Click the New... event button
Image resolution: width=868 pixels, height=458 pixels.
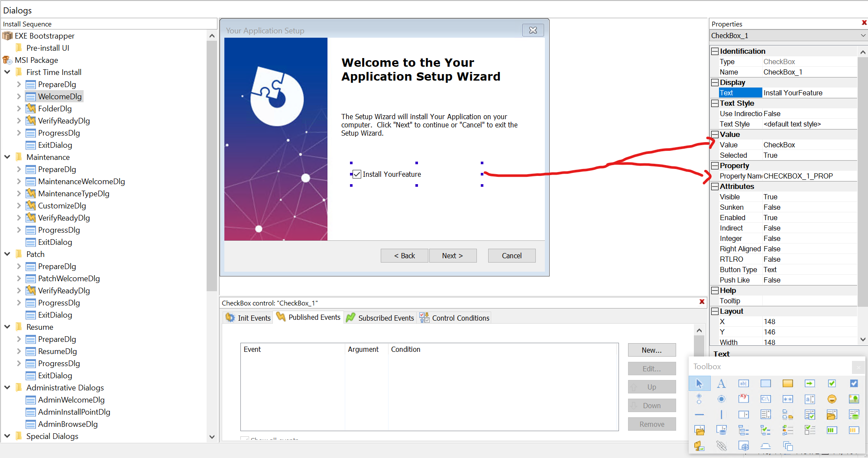coord(652,350)
